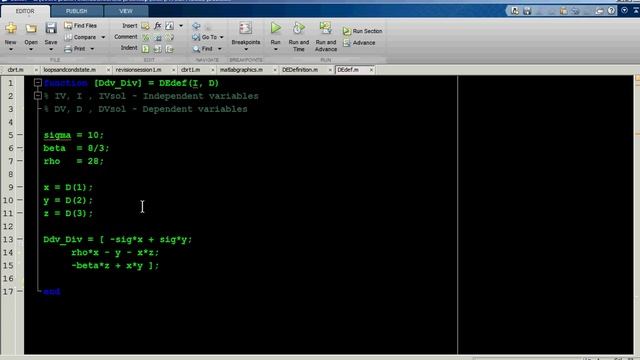The image size is (640, 360).
Task: Expand the Insert row dropdown arrow
Action: (x=181, y=26)
